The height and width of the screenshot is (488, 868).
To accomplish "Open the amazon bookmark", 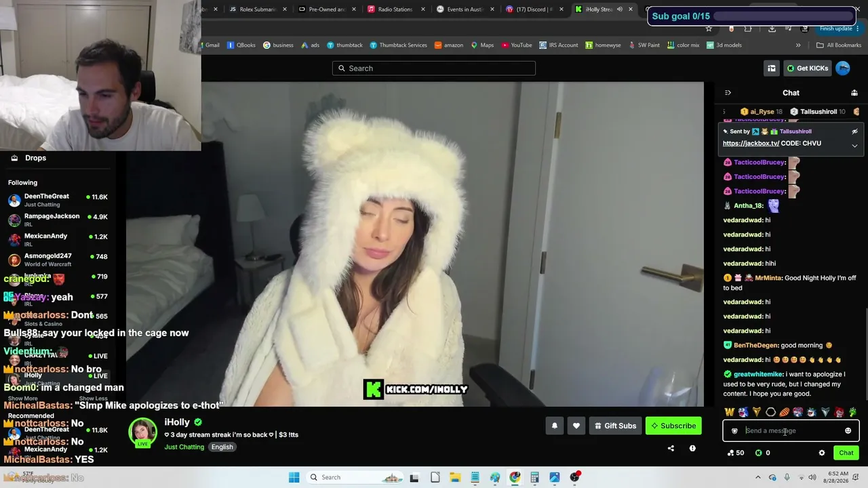I will coord(449,45).
